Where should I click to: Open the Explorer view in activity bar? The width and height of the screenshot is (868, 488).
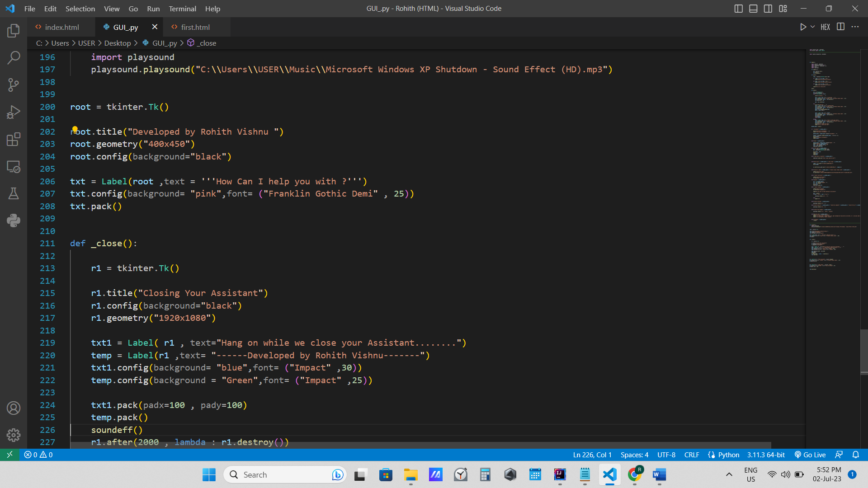14,31
